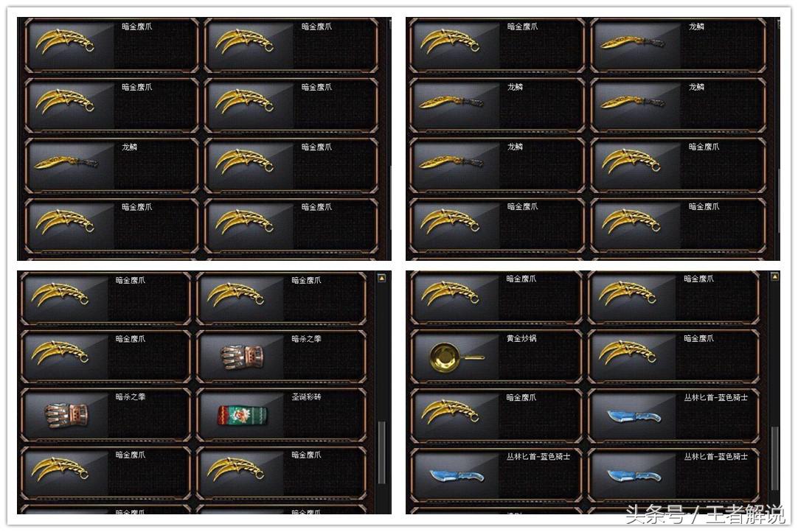Choose the 暗杀之拳 gauntlet left of 圣诞彩砖
This screenshot has width=798, height=532.
(x=66, y=415)
